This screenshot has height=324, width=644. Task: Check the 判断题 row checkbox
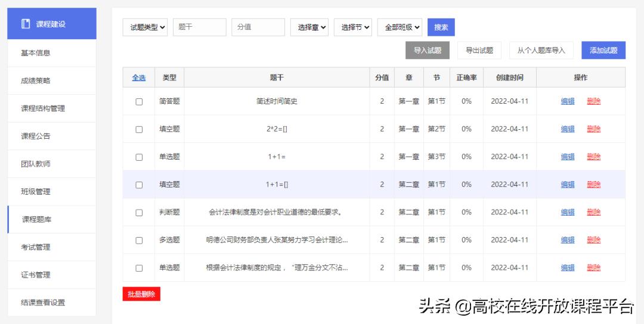click(x=139, y=213)
